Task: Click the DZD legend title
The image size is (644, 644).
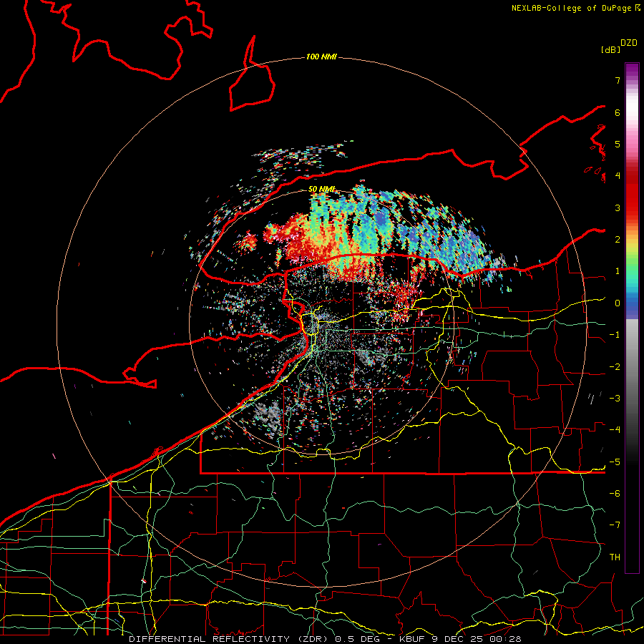Action: click(x=629, y=43)
